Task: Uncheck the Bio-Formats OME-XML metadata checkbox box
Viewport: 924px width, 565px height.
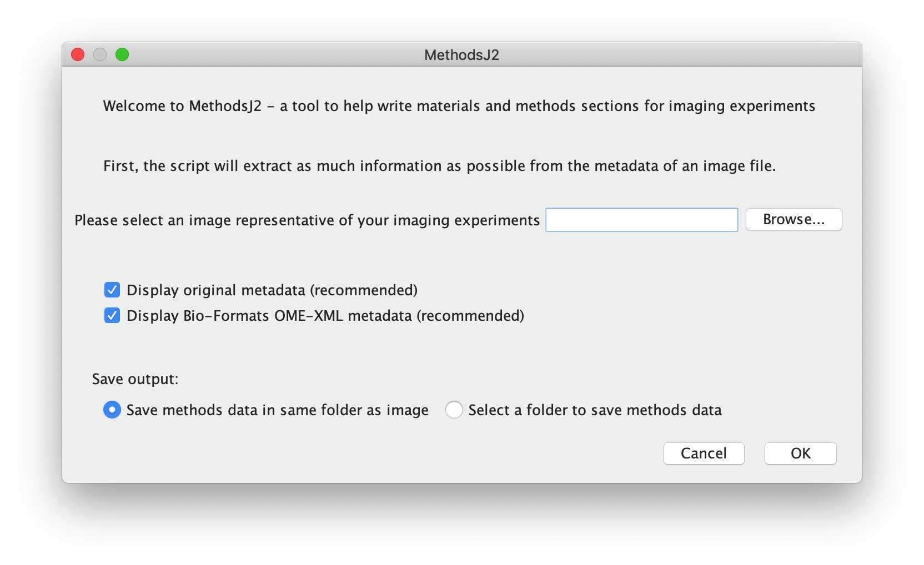Action: 112,315
